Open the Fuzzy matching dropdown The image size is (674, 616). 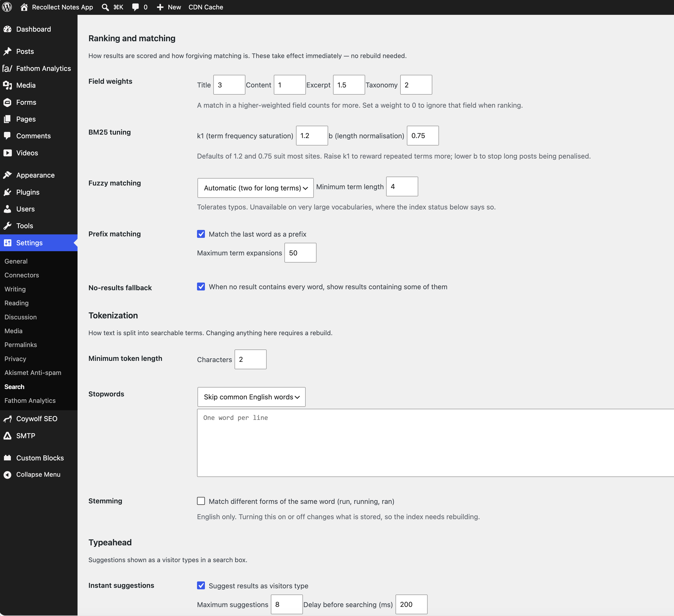point(256,188)
